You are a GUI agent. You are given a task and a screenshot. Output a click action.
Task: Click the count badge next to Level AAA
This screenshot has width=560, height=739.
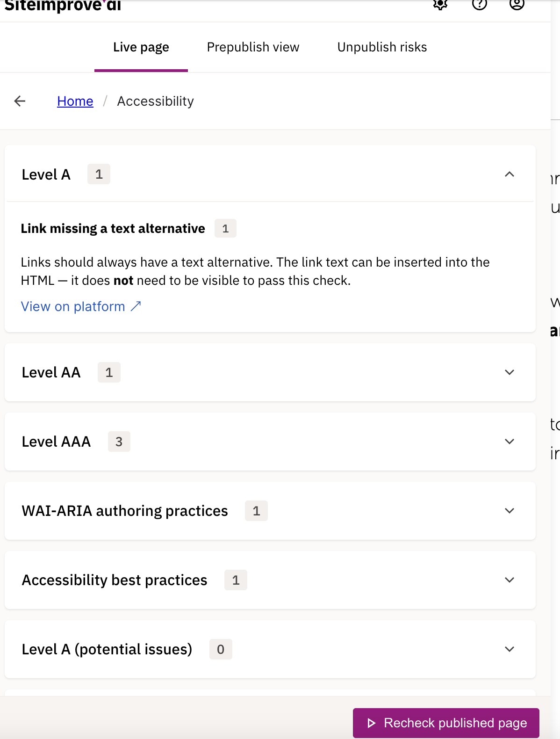(119, 442)
